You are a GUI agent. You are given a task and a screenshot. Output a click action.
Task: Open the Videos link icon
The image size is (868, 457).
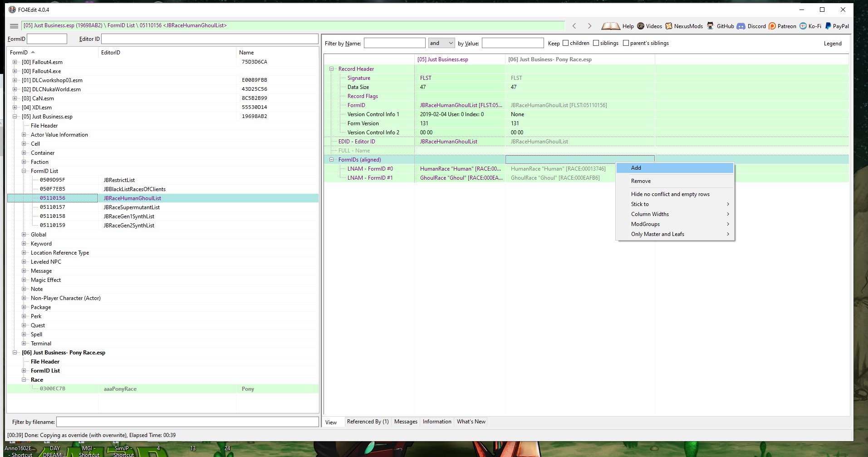click(x=641, y=26)
